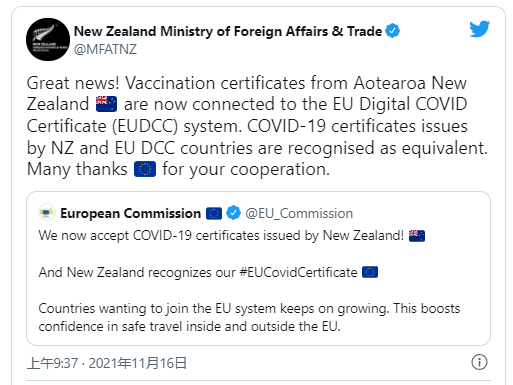Click the EU flag beside European Commission name
Image resolution: width=513 pixels, height=385 pixels.
click(x=214, y=214)
